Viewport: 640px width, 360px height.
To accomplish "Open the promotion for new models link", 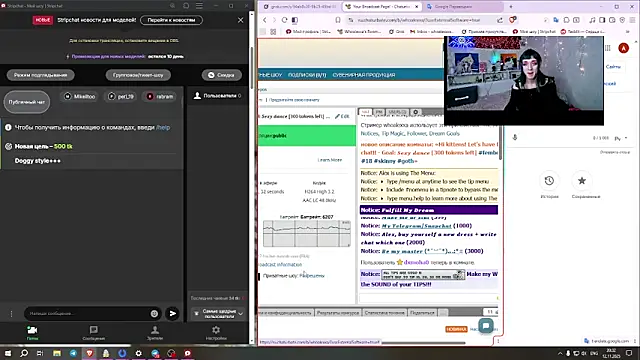I will pyautogui.click(x=109, y=56).
